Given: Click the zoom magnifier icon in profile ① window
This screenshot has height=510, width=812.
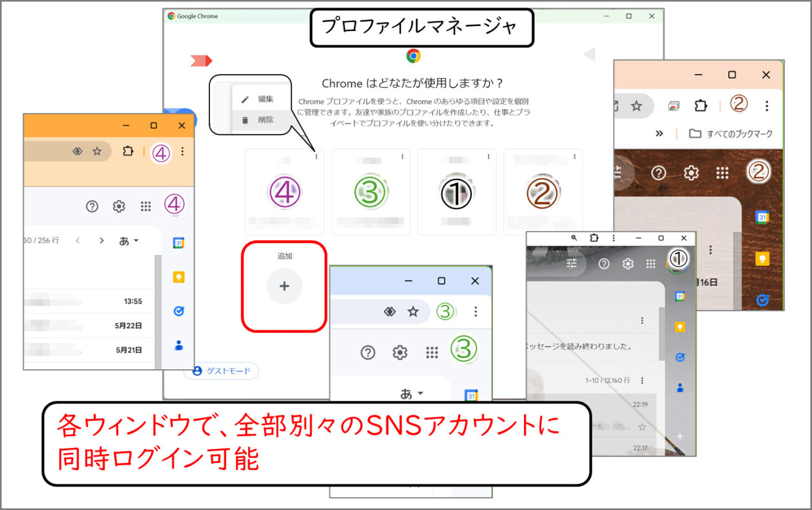Looking at the screenshot, I should coord(573,238).
